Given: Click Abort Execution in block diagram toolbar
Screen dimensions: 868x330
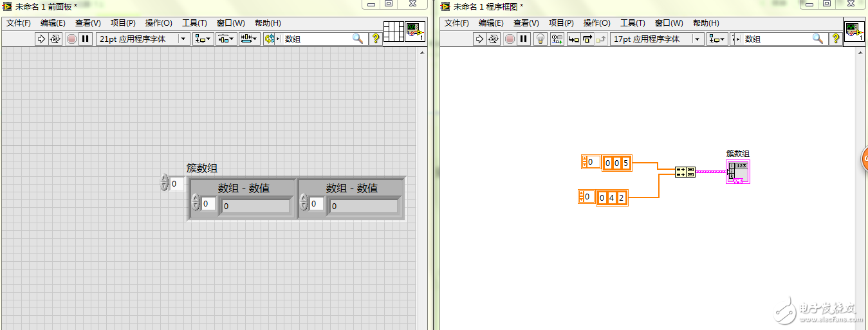Looking at the screenshot, I should [510, 39].
